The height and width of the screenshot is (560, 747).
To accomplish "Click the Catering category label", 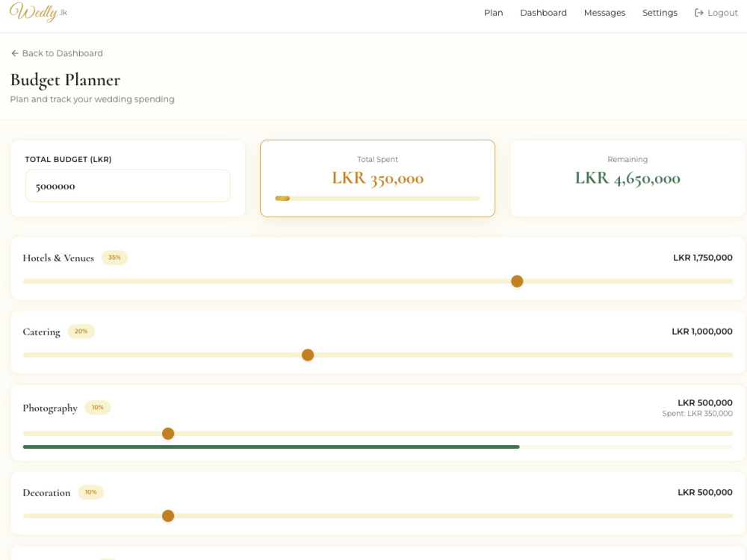I will coord(41,332).
